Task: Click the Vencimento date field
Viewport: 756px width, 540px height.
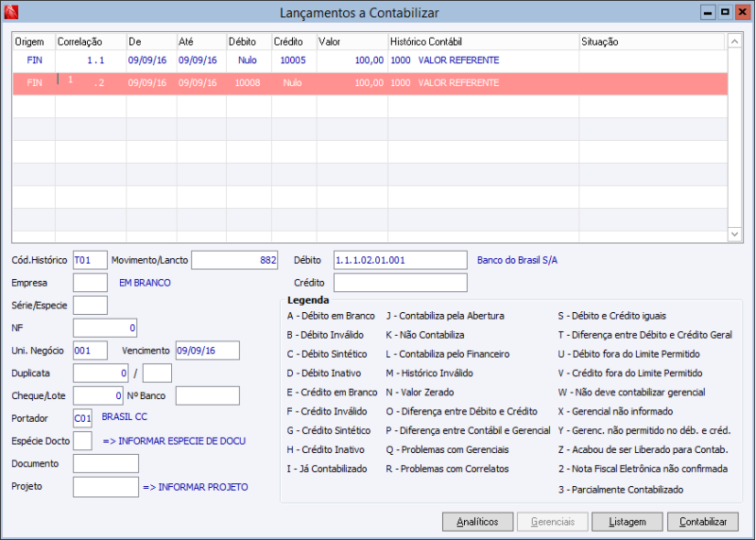Action: pyautogui.click(x=207, y=350)
